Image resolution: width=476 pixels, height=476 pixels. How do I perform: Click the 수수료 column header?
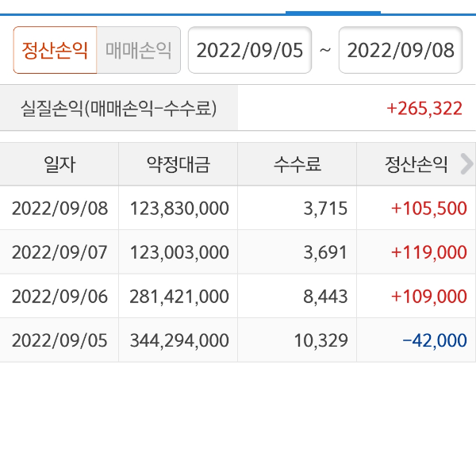coord(297,165)
